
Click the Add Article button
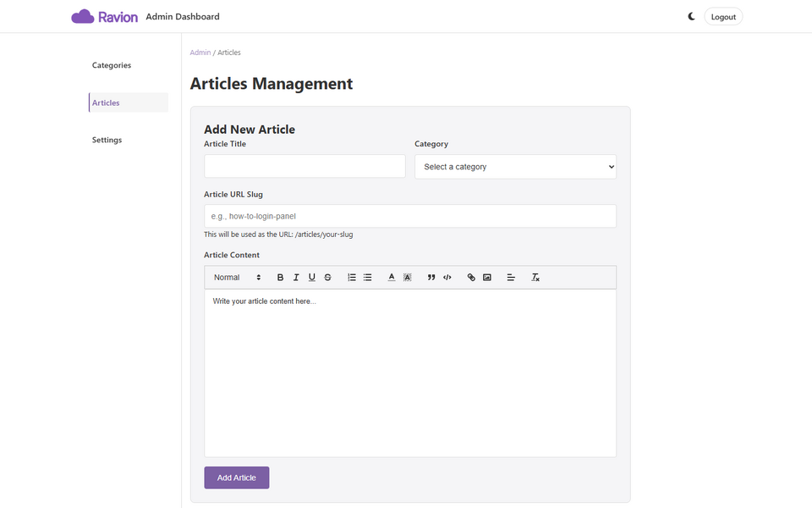[x=237, y=478]
